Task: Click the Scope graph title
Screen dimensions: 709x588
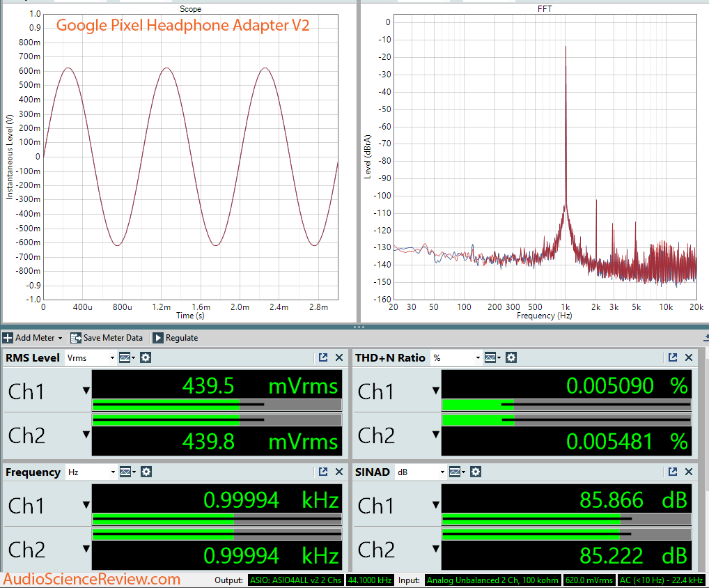Action: [x=190, y=9]
